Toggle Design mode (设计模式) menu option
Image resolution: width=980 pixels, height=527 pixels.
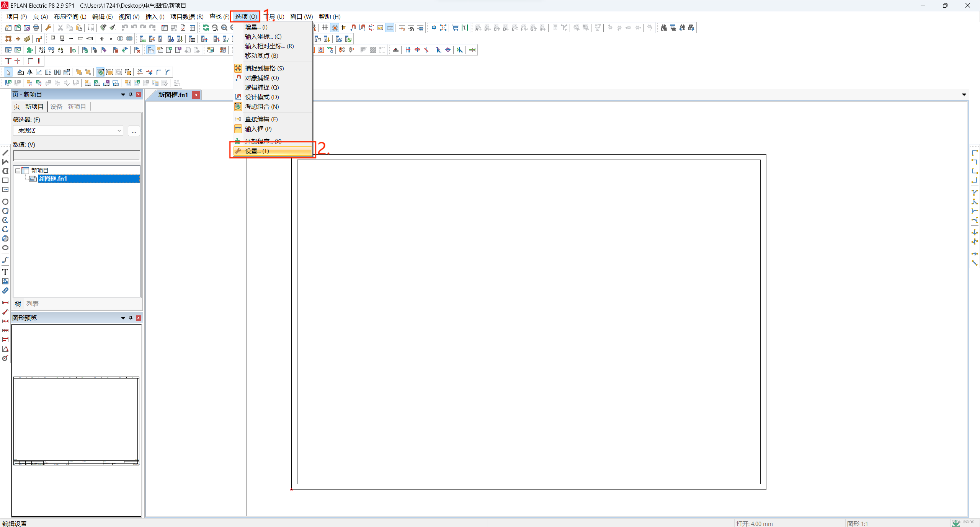pyautogui.click(x=262, y=97)
